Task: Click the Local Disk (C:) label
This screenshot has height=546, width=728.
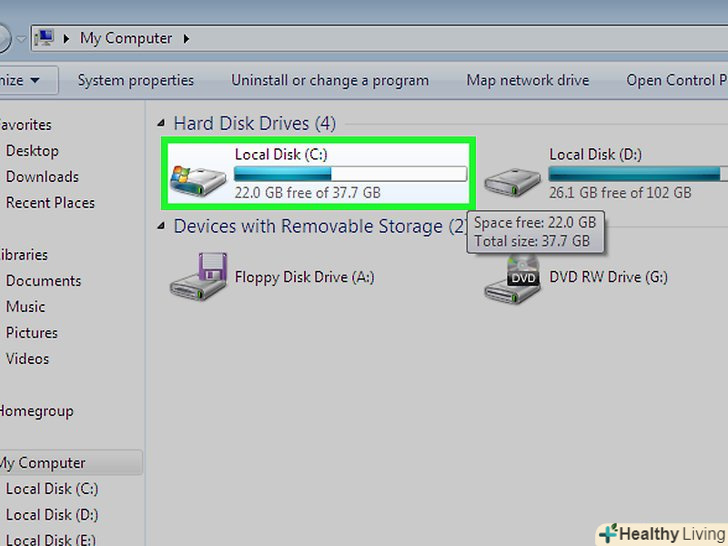Action: pos(281,154)
